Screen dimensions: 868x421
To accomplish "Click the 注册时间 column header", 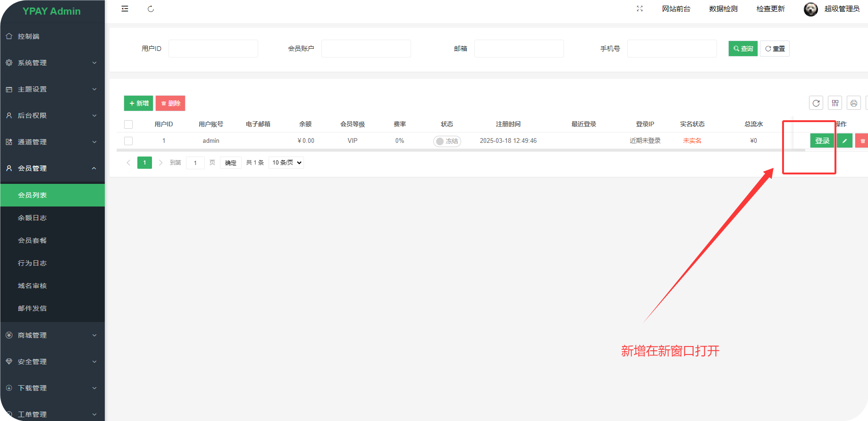I will pos(508,124).
